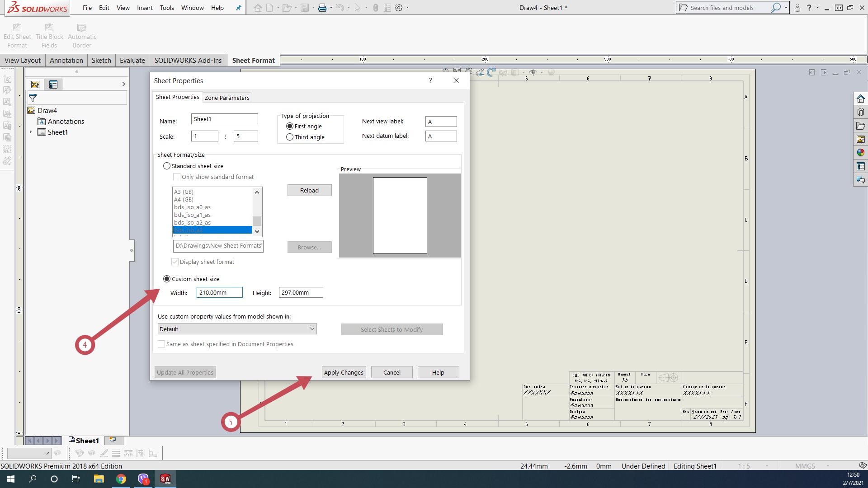This screenshot has height=488, width=868.
Task: Click the New document icon
Action: 269,8
